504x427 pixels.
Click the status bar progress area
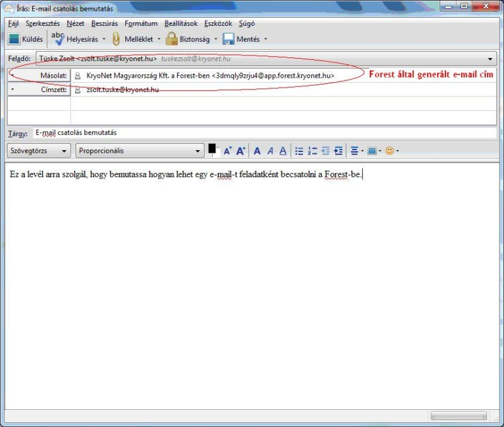pos(459,416)
